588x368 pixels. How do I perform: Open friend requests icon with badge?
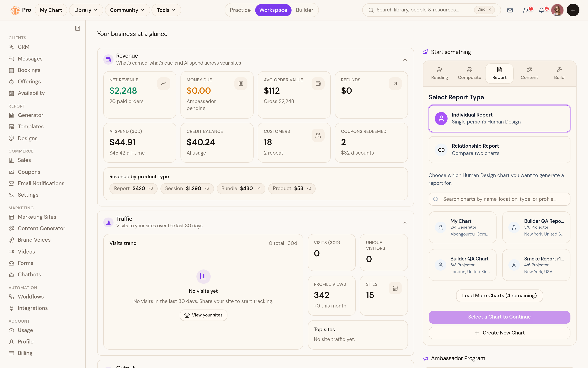(x=526, y=10)
